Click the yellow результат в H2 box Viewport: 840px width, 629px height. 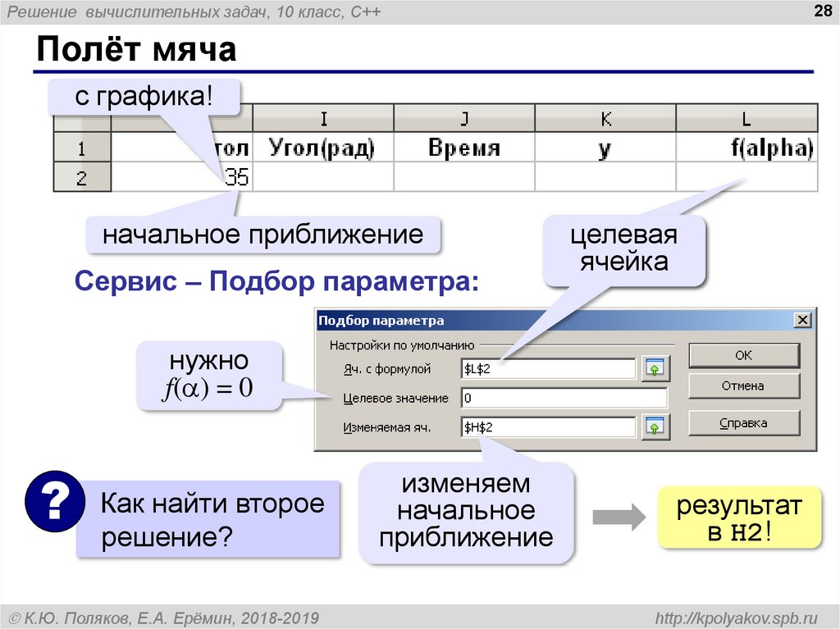tap(739, 517)
